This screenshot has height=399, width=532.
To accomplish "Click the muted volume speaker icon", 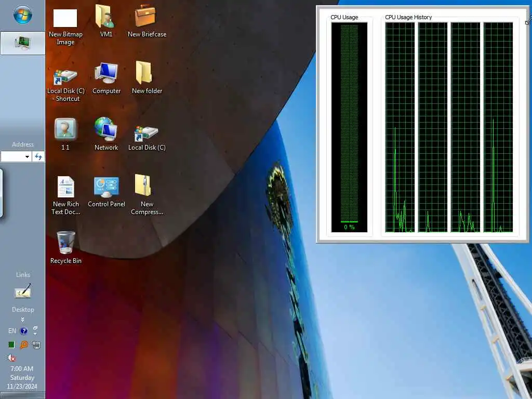I will point(11,357).
